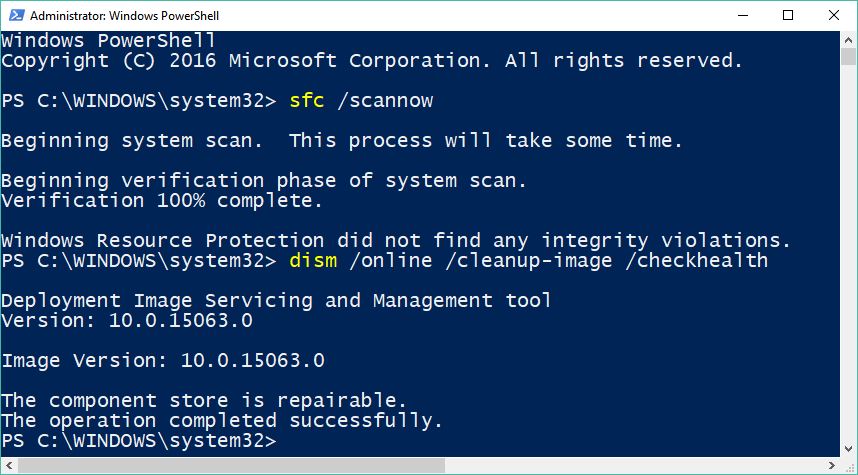Maximize the PowerShell window
This screenshot has width=858, height=475.
pos(788,16)
